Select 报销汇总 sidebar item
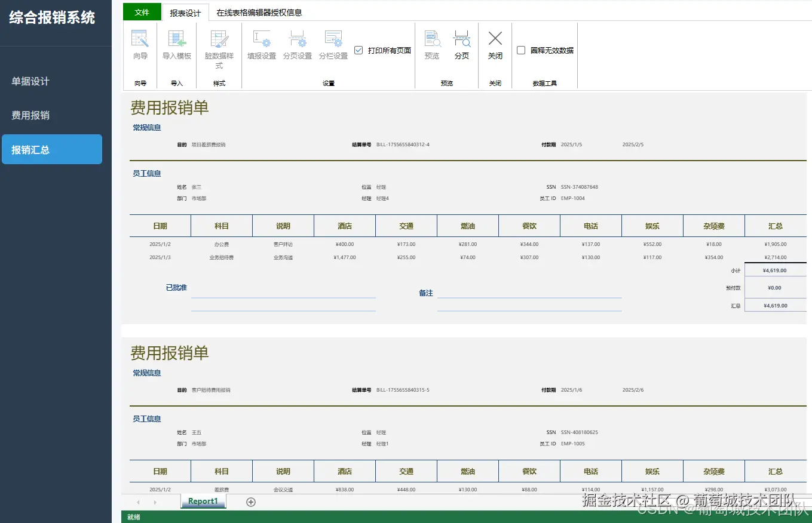 tap(52, 149)
